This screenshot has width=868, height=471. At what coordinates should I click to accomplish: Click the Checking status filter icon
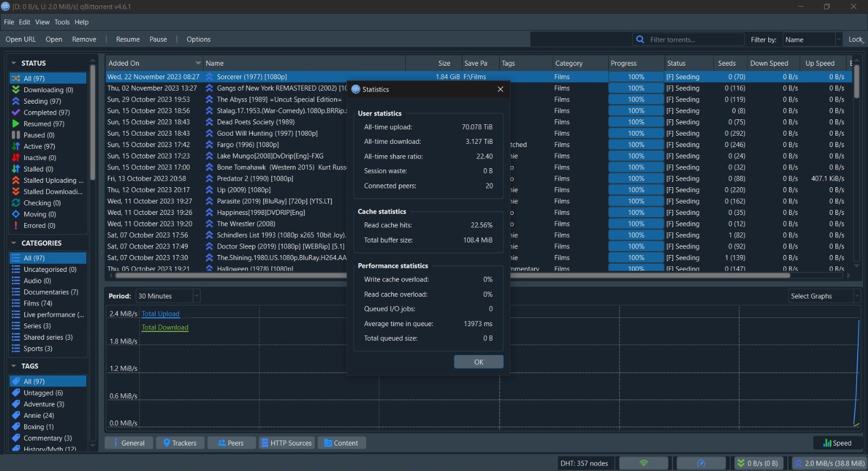tap(16, 203)
